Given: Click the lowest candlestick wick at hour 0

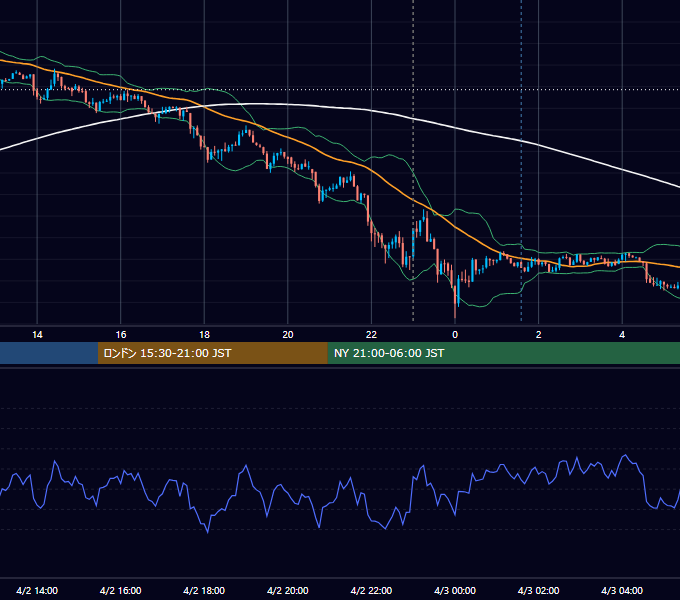Looking at the screenshot, I should 455,313.
